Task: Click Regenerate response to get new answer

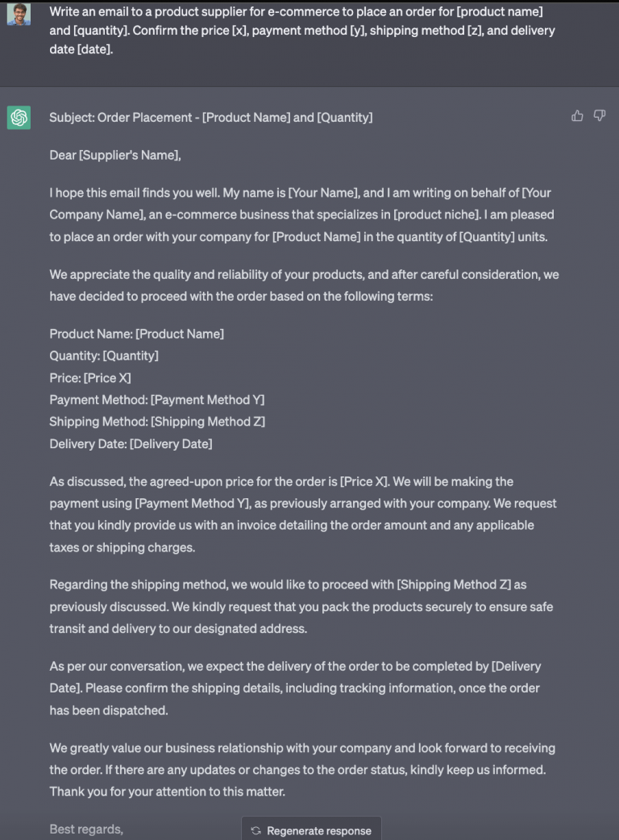Action: pos(311,829)
